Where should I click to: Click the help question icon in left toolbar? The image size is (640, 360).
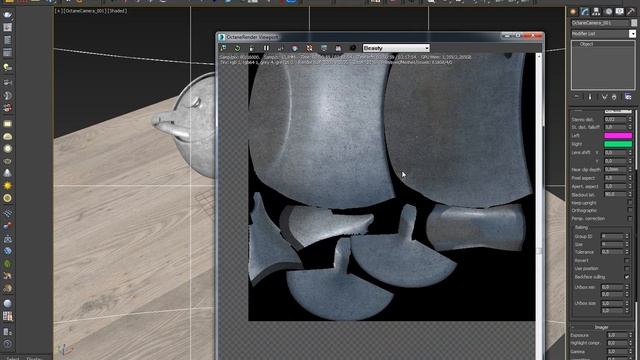point(7,344)
